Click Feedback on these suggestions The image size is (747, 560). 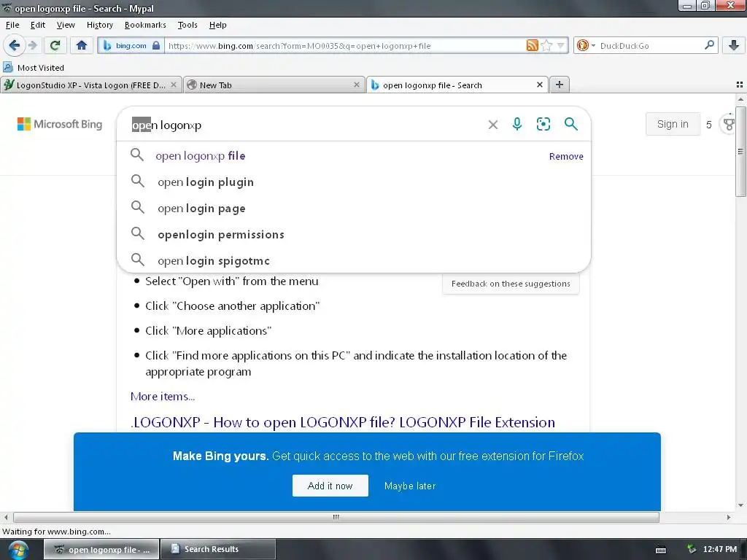click(x=511, y=284)
